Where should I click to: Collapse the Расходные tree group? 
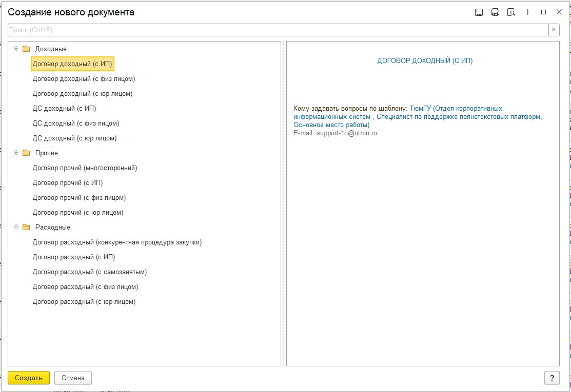16,228
